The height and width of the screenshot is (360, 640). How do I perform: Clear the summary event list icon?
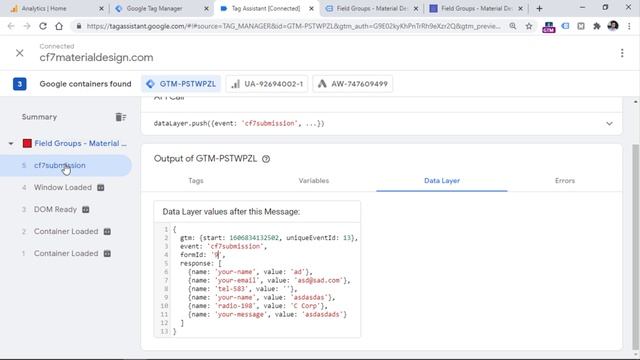120,117
